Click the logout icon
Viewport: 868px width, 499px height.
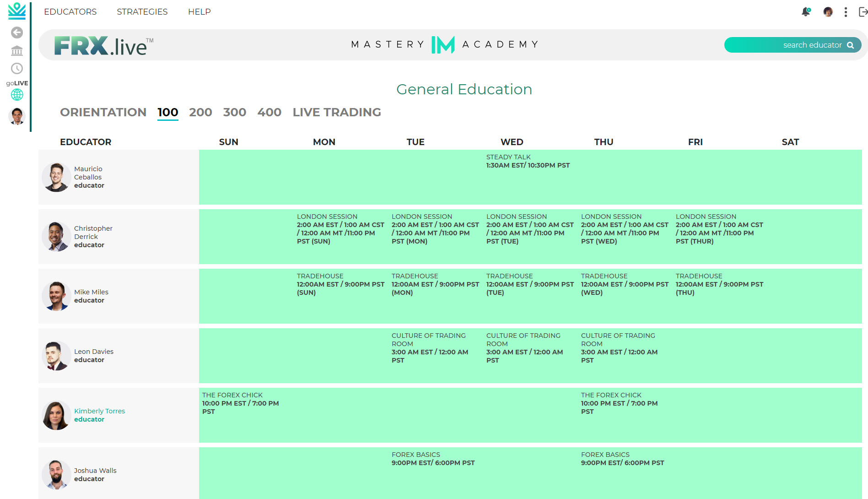click(863, 12)
